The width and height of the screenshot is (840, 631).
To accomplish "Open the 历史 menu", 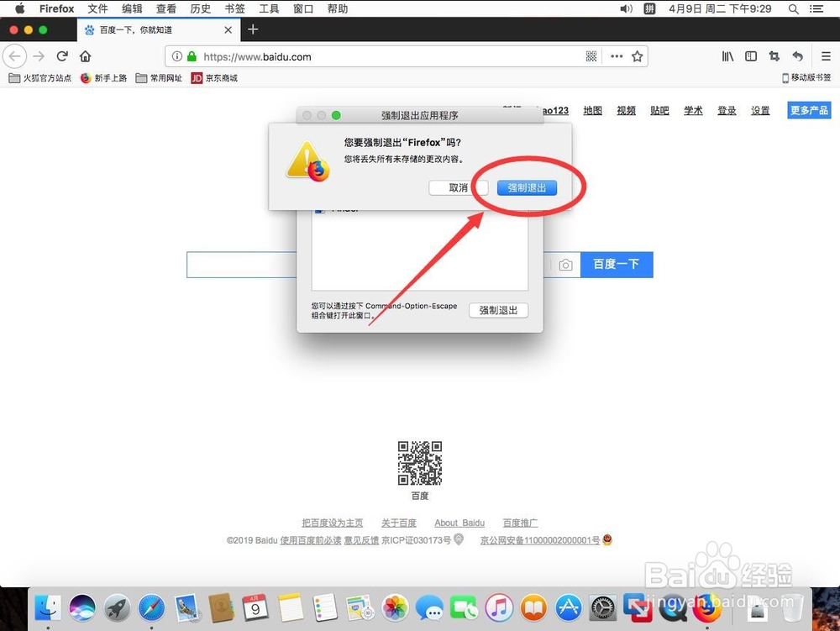I will click(201, 8).
